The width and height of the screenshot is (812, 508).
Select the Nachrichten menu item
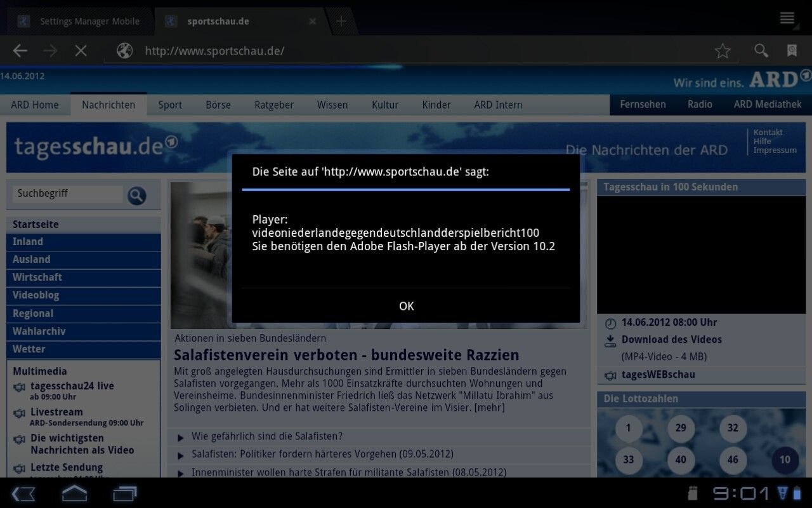pos(108,105)
